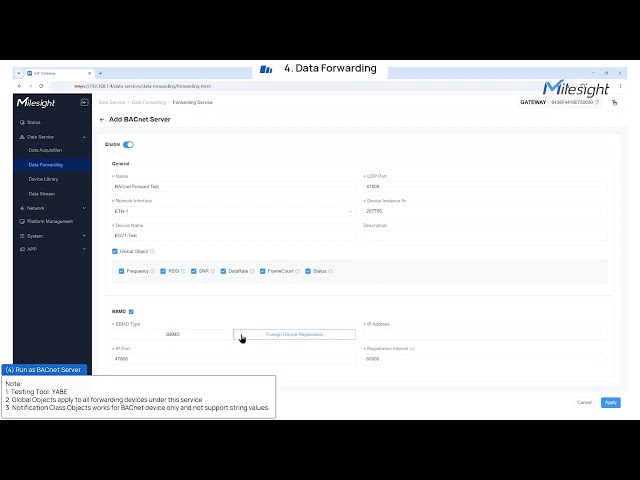This screenshot has width=640, height=480.
Task: Click the Cancel button
Action: (x=584, y=402)
